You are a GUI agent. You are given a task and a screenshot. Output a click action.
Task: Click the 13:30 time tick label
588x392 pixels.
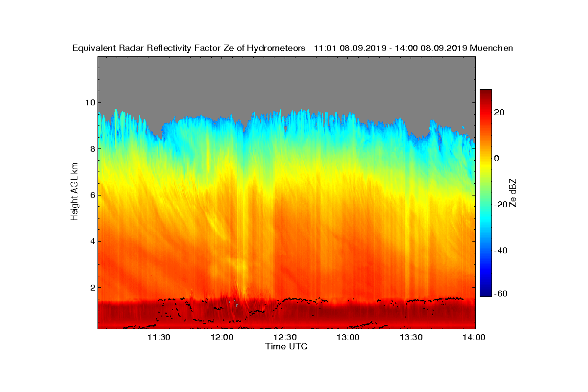click(x=411, y=337)
